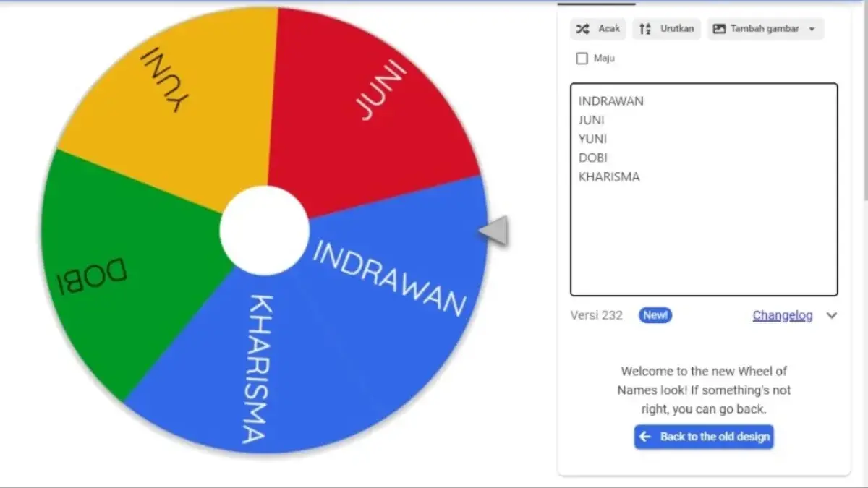Expand the version info chevron

tap(832, 315)
